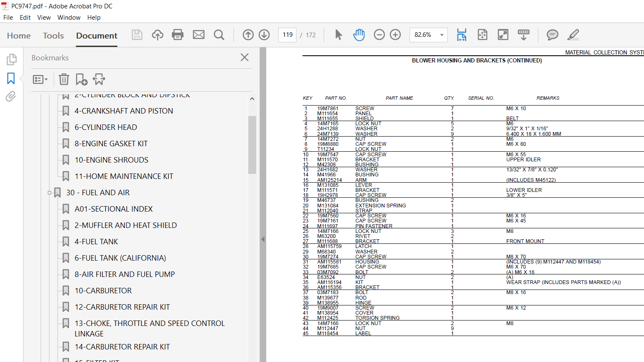Click the Fit width scrolling icon
644x362 pixels.
462,35
